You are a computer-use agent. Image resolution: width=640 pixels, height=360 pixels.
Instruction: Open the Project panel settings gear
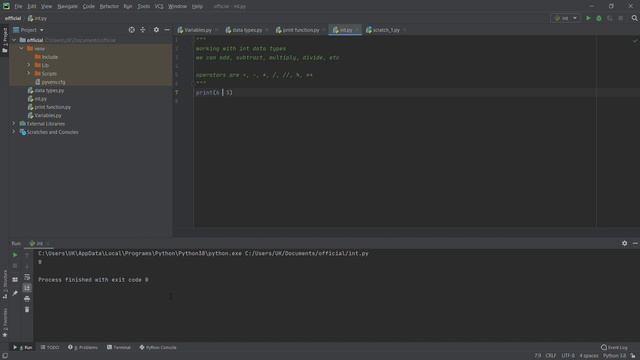[156, 30]
